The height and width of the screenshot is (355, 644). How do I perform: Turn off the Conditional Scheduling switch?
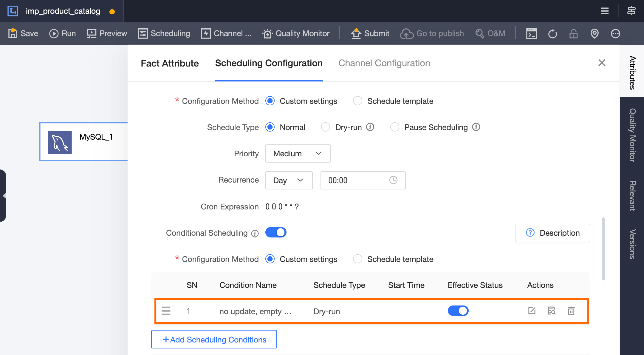(276, 232)
